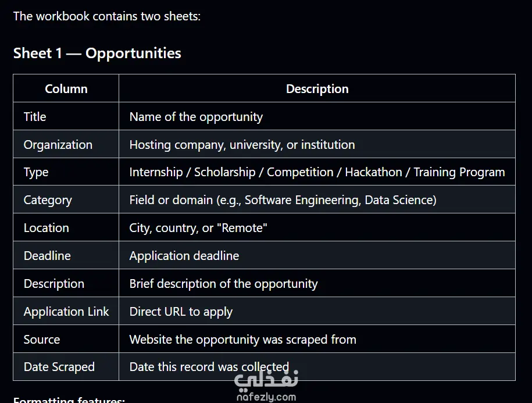
Task: Click the Category column name cell
Action: pyautogui.click(x=66, y=200)
